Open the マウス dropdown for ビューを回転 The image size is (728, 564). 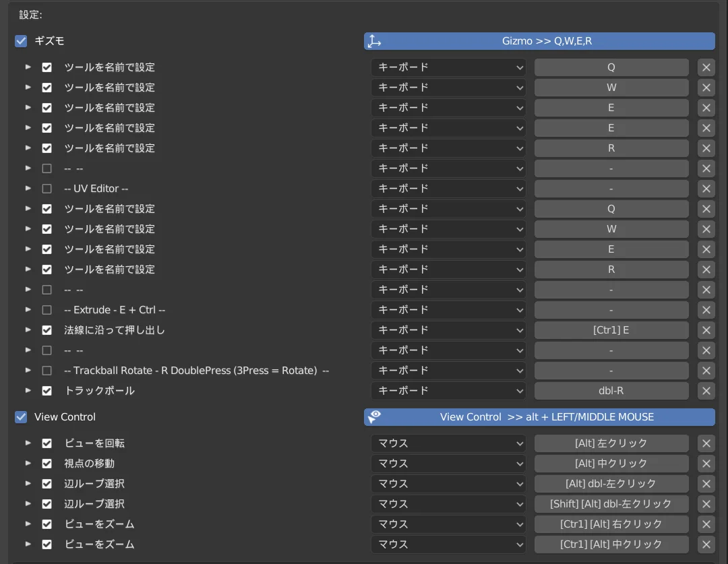(448, 443)
